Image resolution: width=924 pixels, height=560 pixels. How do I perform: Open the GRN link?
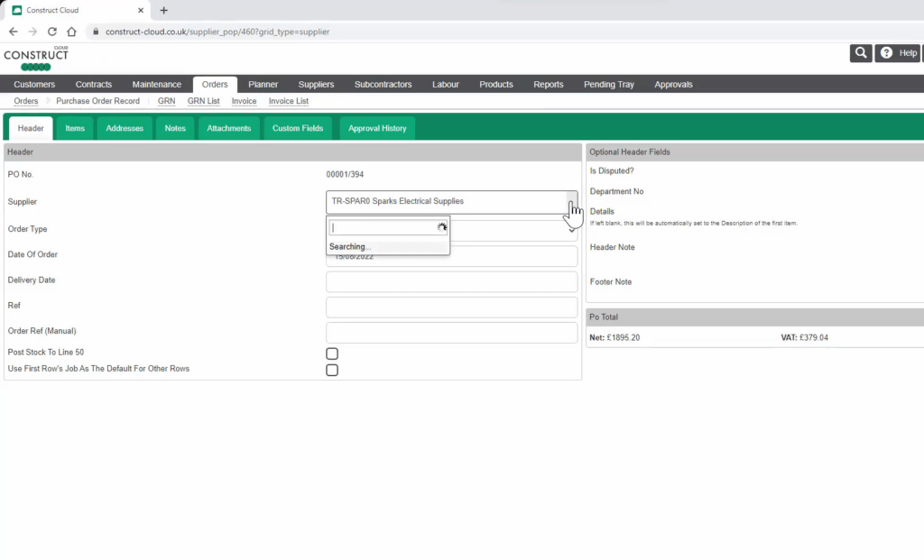point(166,101)
